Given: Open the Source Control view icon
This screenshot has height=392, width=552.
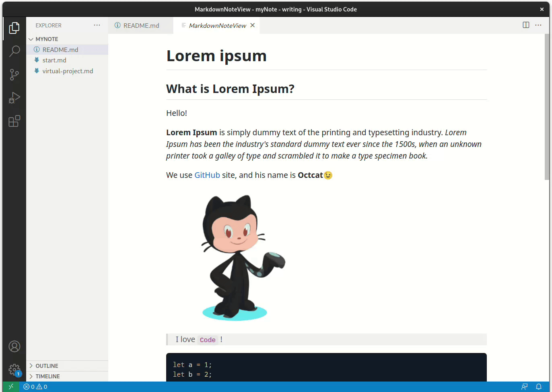Looking at the screenshot, I should pos(14,74).
